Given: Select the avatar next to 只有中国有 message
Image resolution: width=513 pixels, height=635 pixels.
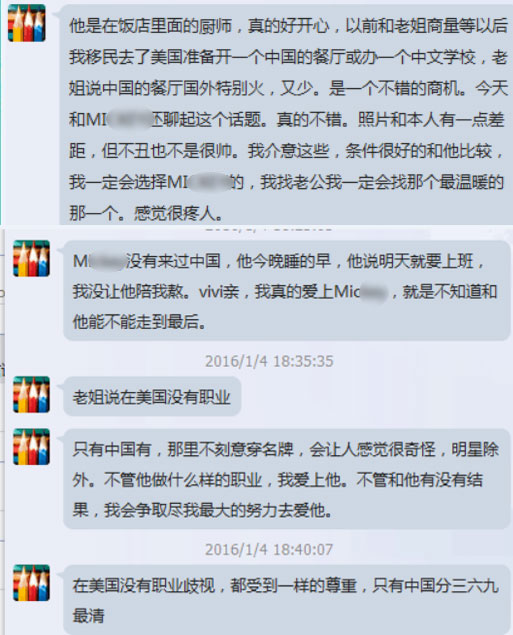Looking at the screenshot, I should click(31, 446).
